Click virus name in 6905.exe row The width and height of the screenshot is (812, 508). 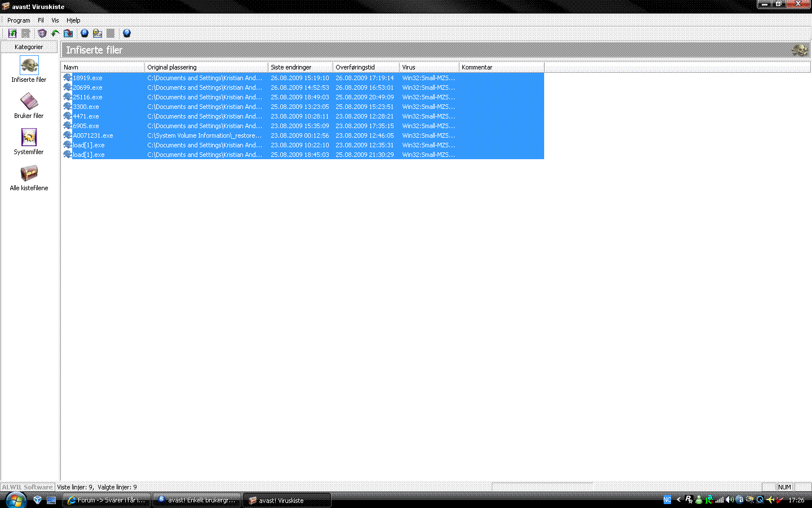point(429,126)
